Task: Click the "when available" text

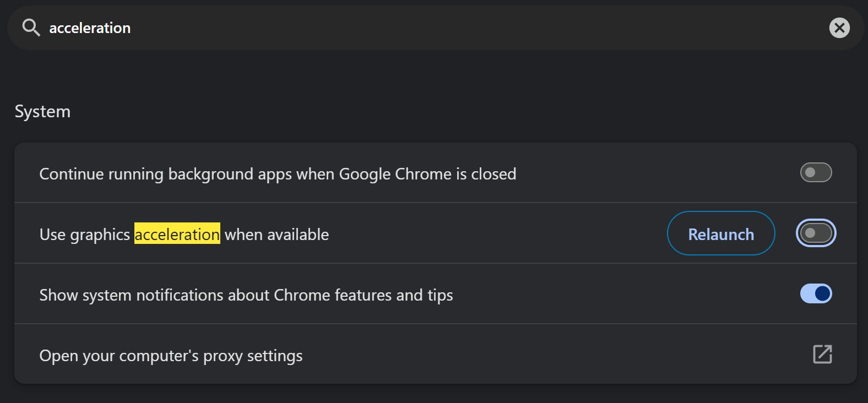Action: 276,235
